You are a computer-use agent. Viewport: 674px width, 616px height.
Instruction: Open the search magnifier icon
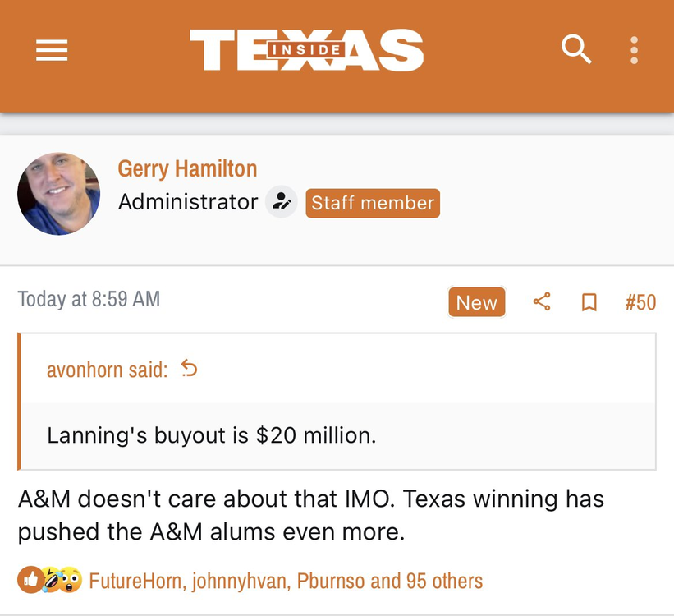576,50
